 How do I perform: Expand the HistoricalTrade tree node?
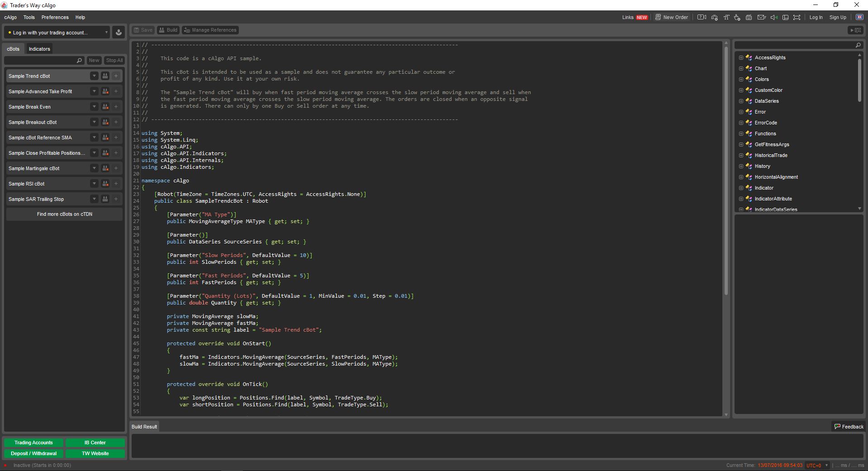(x=741, y=155)
